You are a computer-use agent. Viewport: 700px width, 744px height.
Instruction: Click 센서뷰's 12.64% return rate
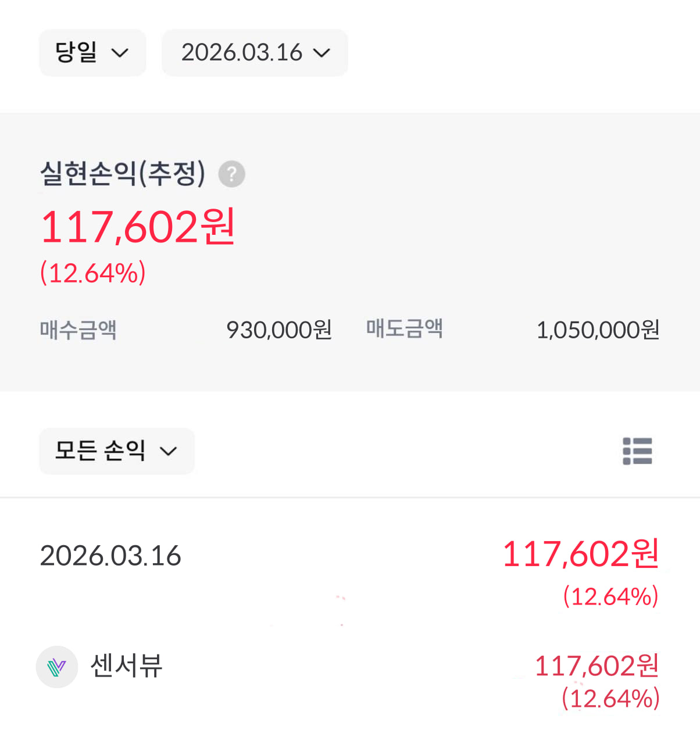(x=610, y=699)
